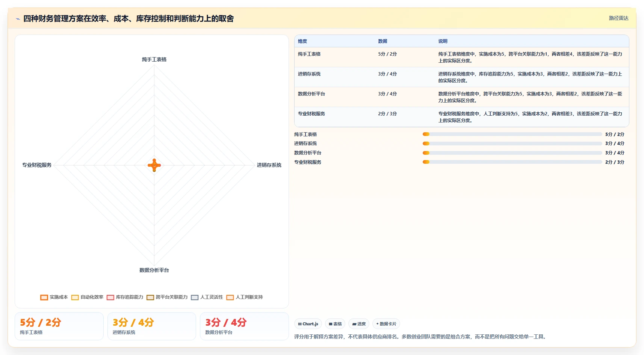Click the Chart.js tag
This screenshot has width=644, height=355.
pos(308,324)
